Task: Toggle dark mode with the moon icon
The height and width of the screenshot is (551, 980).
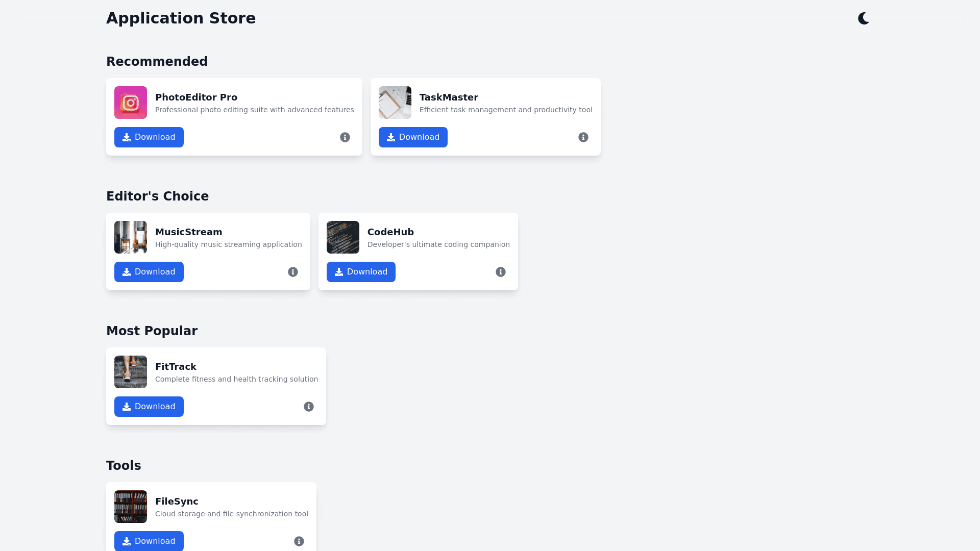Action: [863, 18]
